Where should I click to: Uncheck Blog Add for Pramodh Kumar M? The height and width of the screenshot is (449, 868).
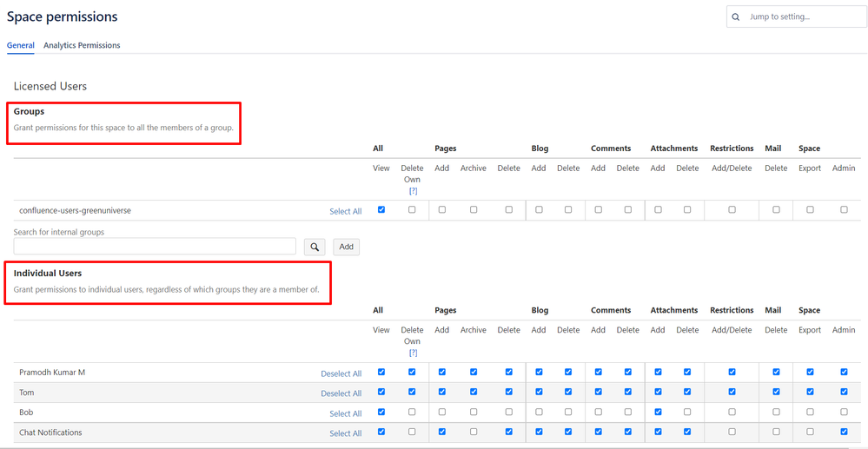tap(539, 372)
